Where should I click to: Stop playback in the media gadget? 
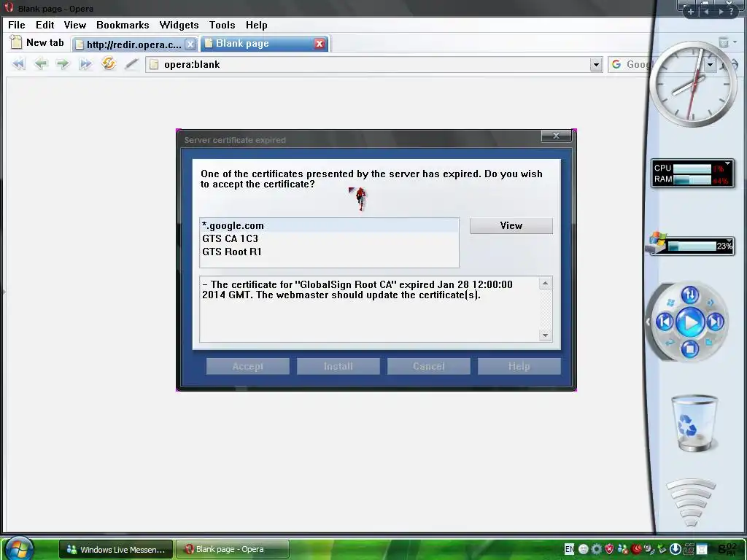click(x=690, y=349)
